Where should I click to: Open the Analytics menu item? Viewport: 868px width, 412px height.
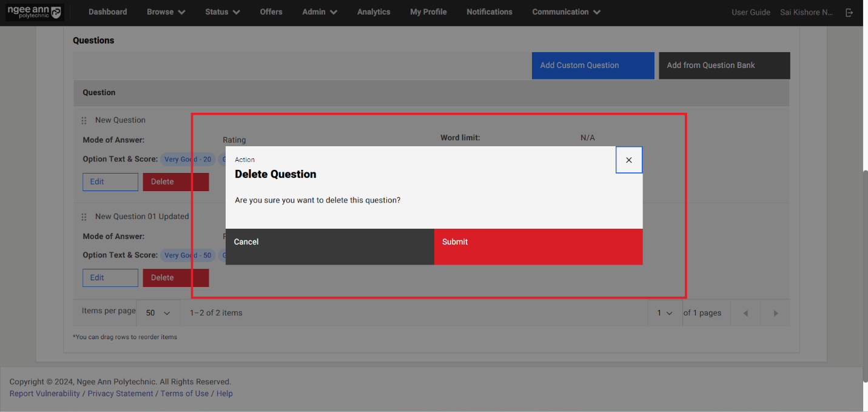374,12
